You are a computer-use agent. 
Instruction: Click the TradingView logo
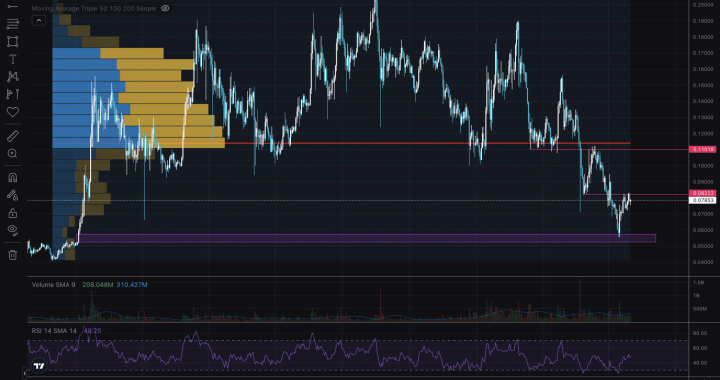(x=39, y=366)
